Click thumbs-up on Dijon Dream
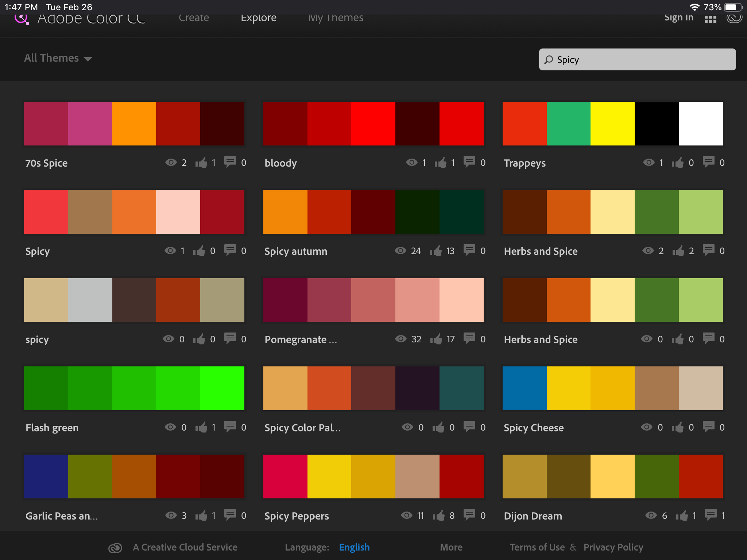The height and width of the screenshot is (560, 747). click(x=682, y=516)
